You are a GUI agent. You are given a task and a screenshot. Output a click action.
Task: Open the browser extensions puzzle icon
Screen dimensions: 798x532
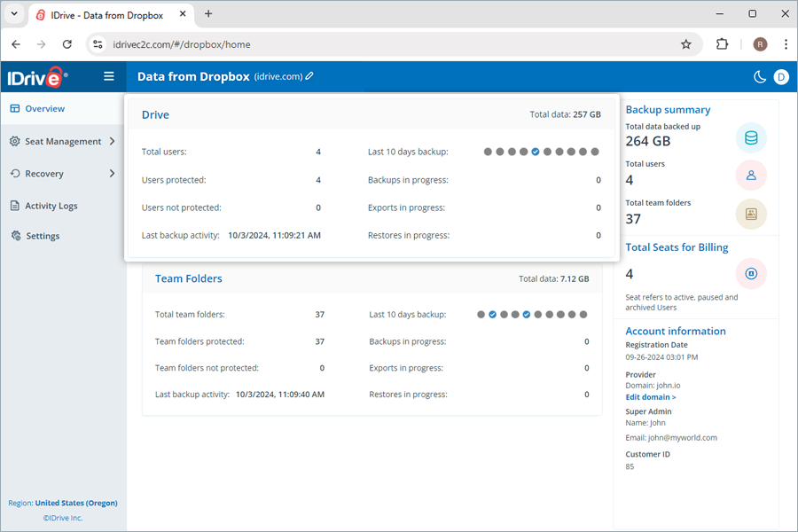pos(722,44)
